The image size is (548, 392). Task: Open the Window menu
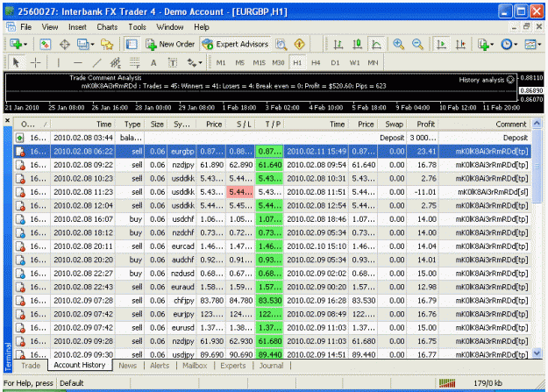pyautogui.click(x=170, y=27)
